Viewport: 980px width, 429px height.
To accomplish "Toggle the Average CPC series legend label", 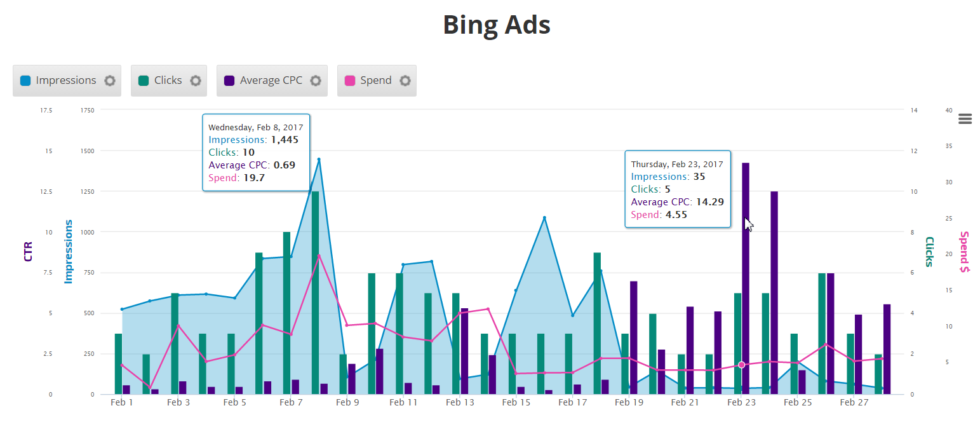I will pyautogui.click(x=271, y=81).
